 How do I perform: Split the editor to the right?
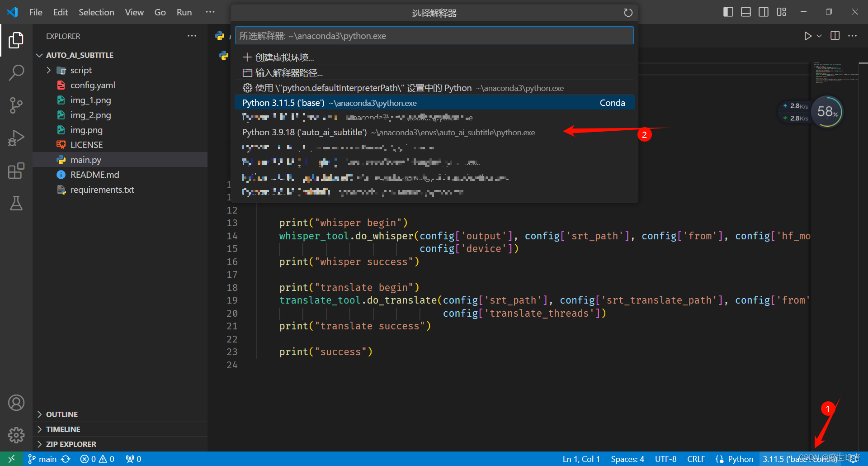835,36
